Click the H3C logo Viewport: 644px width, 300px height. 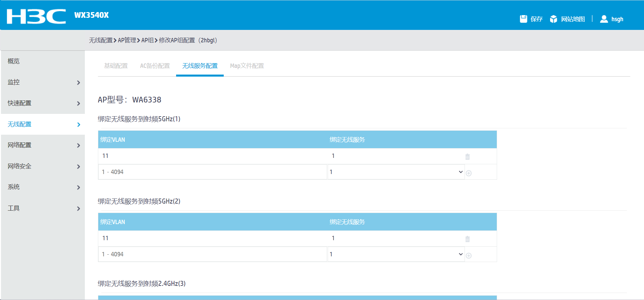[36, 16]
